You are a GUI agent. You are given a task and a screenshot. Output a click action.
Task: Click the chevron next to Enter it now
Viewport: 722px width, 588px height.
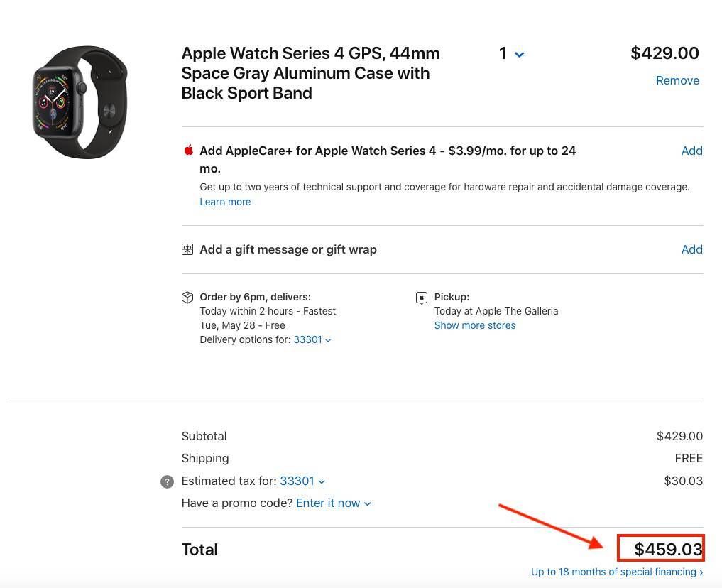[x=367, y=504]
